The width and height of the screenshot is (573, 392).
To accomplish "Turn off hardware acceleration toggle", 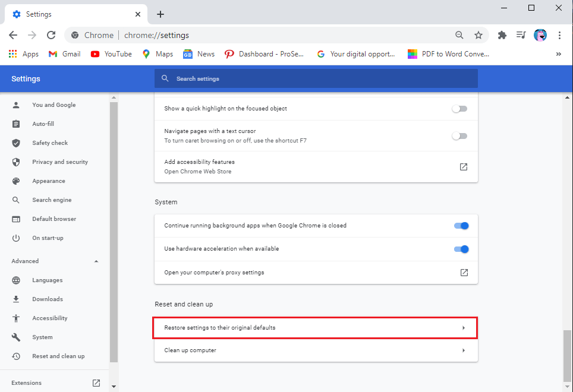I will click(x=461, y=249).
